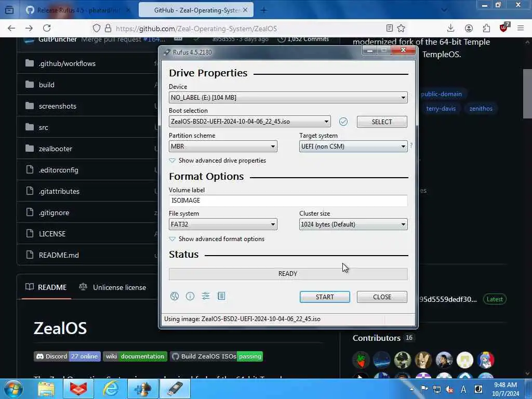The height and width of the screenshot is (399, 532).
Task: Open the screenshots folder on GitHub
Action: [x=57, y=106]
